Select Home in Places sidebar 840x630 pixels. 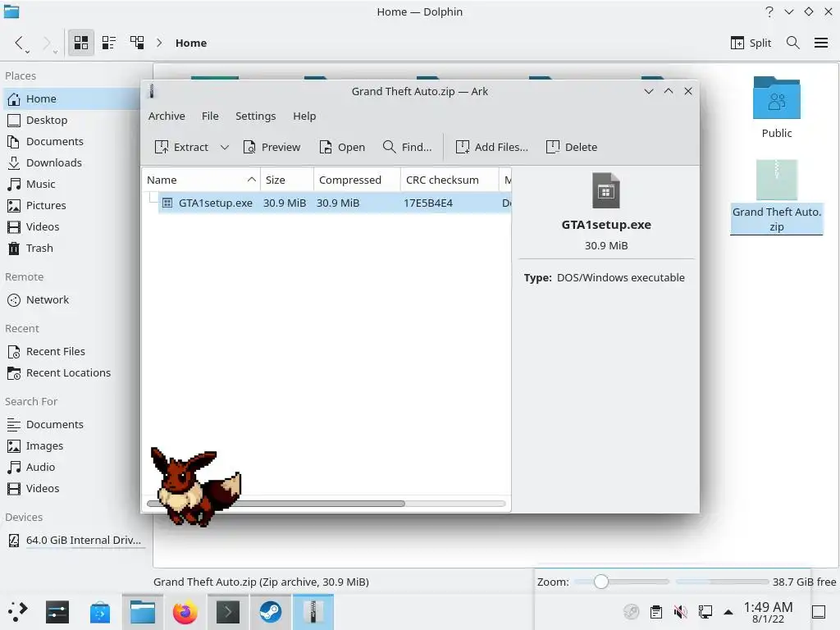point(72,98)
